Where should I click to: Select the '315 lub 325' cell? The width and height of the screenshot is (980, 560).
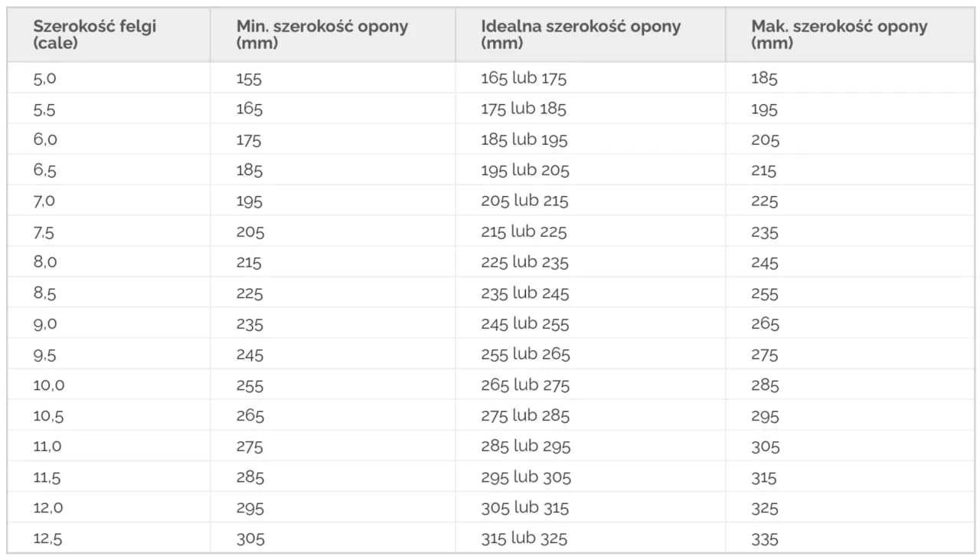524,539
